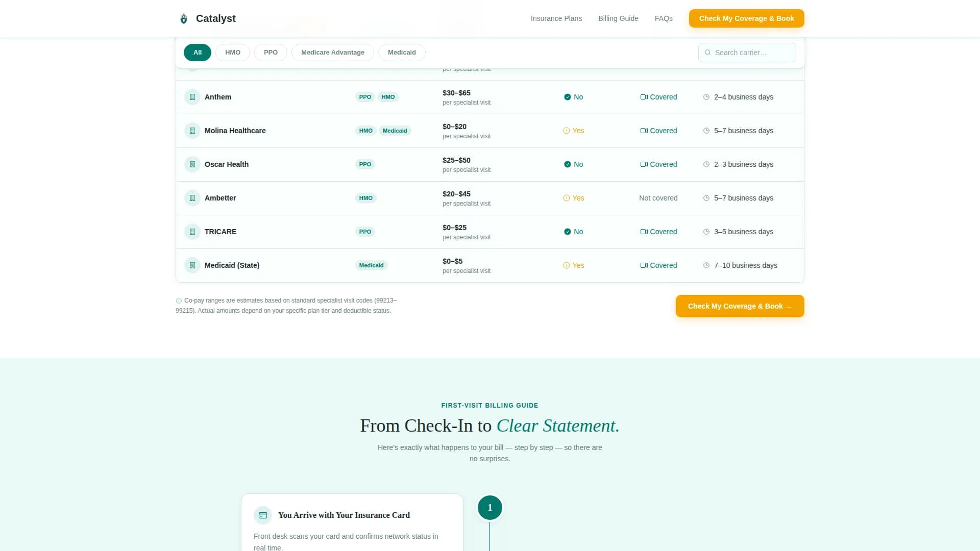Click the info icon beside co-pay footnote
The image size is (980, 551).
(x=179, y=301)
